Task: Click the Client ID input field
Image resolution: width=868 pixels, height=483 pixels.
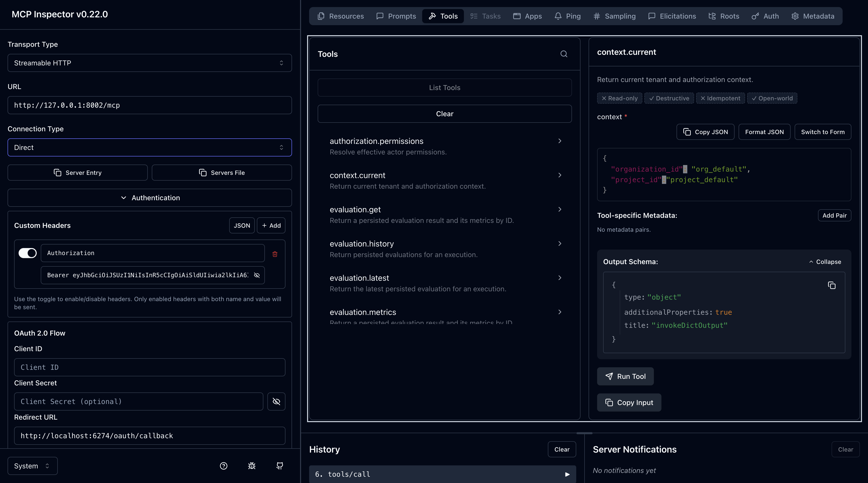Action: click(x=150, y=367)
